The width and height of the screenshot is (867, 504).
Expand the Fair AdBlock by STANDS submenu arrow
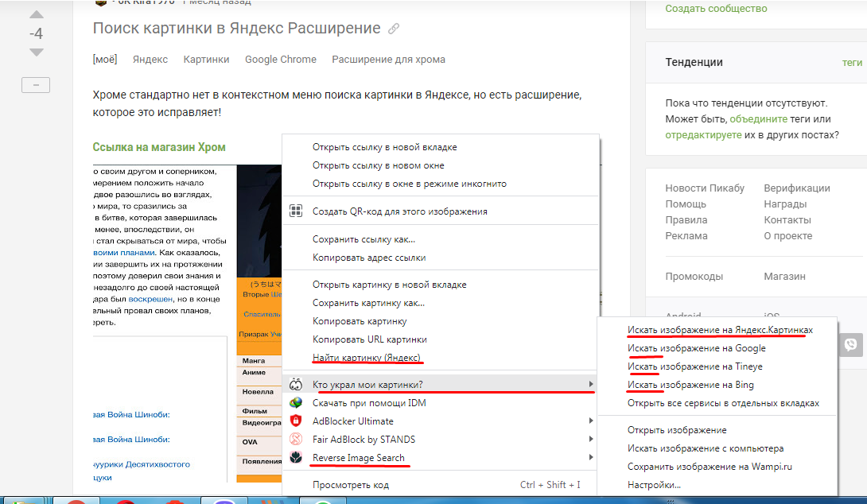590,440
